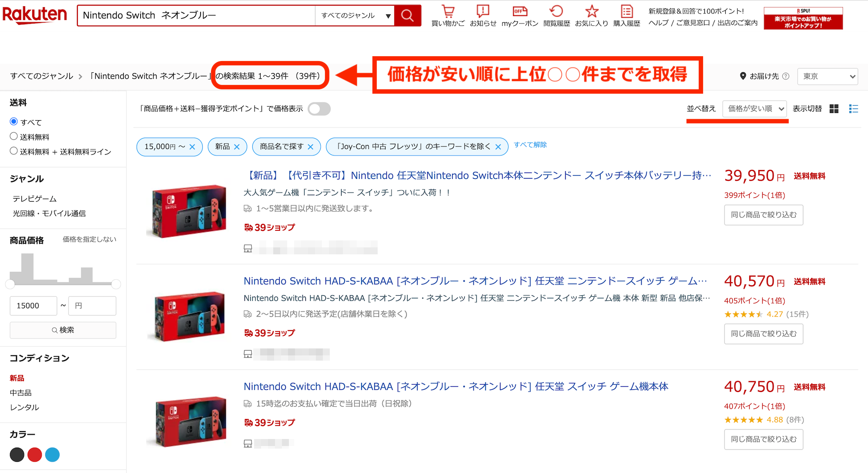This screenshot has height=473, width=868.
Task: Pick the blue color swatch
Action: tap(52, 455)
